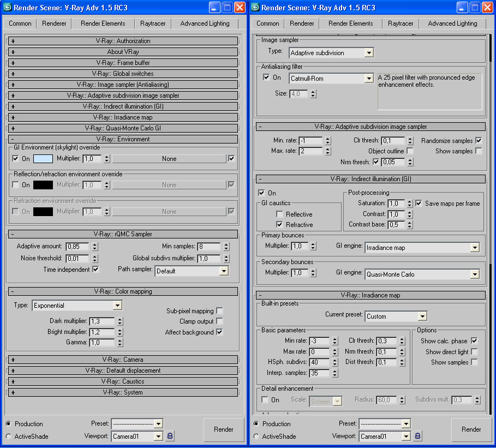Screen dimensions: 496x448
Task: Open the Current preset dropdown
Action: click(x=396, y=316)
